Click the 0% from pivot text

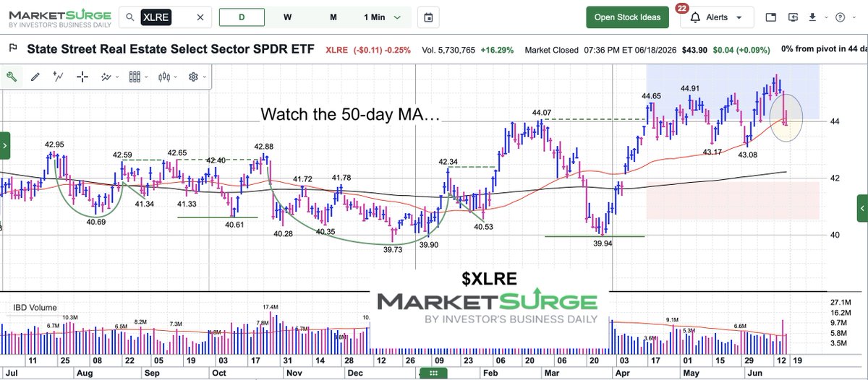pyautogui.click(x=824, y=50)
